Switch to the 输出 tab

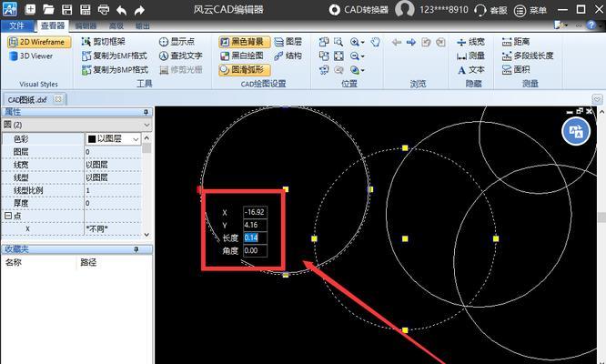point(142,25)
